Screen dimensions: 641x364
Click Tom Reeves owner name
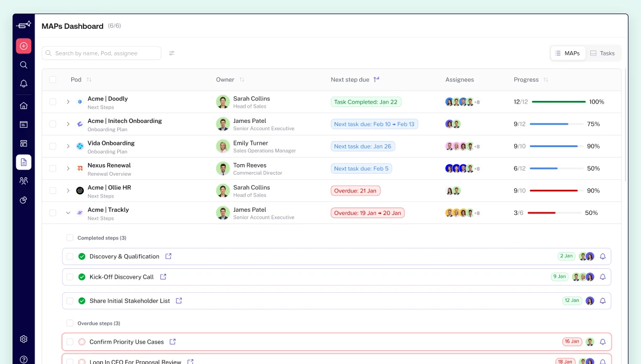click(x=250, y=165)
